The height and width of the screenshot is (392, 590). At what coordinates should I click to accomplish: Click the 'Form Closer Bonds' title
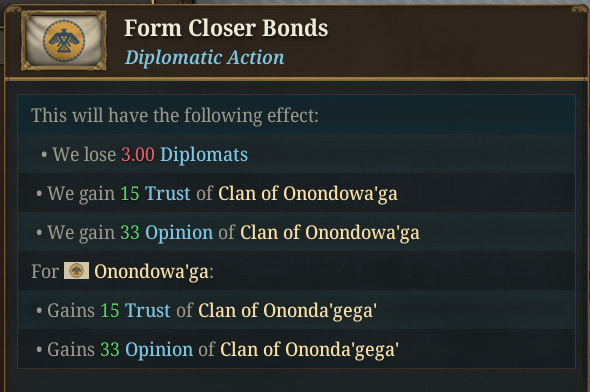coord(226,28)
